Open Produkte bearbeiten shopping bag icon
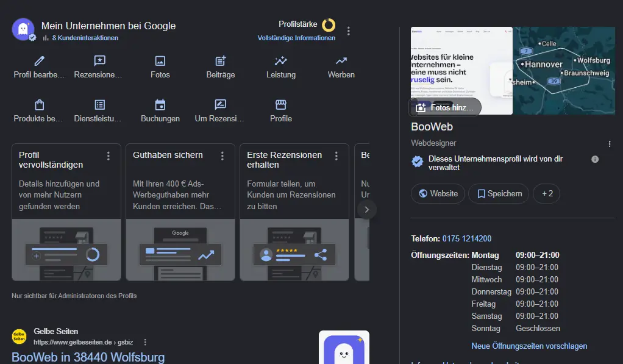Image resolution: width=623 pixels, height=364 pixels. pyautogui.click(x=39, y=105)
